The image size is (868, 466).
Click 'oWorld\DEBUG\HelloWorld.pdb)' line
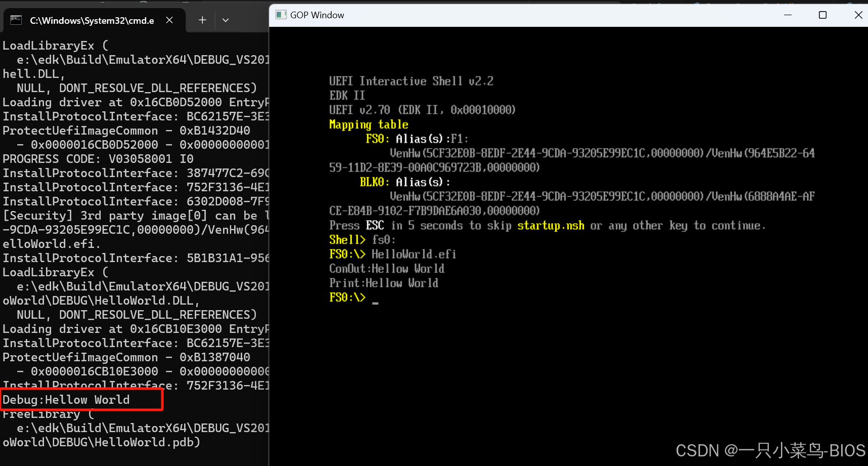pos(102,442)
